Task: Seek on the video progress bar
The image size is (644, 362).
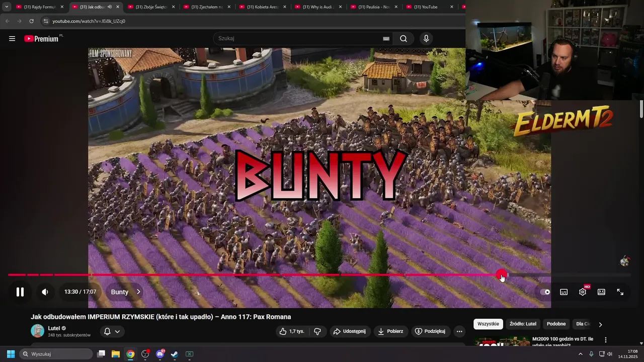Action: [319, 275]
